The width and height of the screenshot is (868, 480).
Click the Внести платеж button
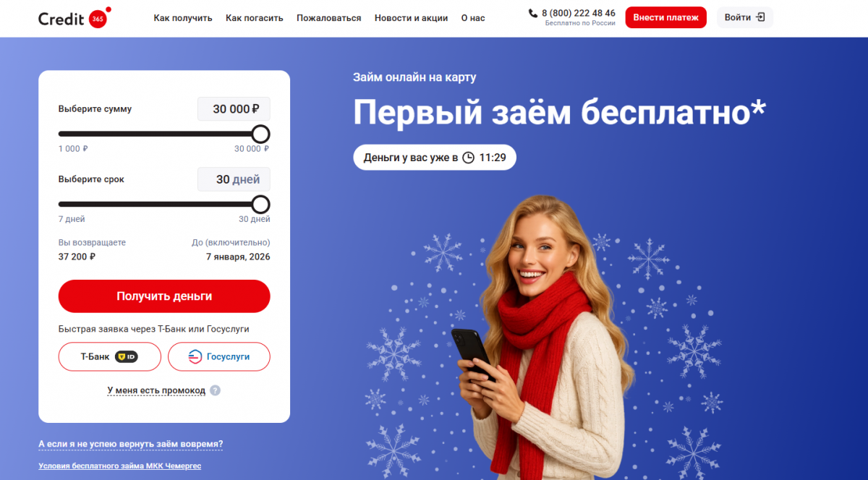tap(665, 17)
